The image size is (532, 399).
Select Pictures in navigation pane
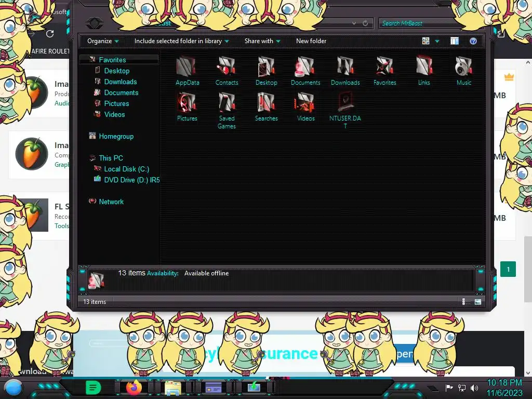pos(116,103)
